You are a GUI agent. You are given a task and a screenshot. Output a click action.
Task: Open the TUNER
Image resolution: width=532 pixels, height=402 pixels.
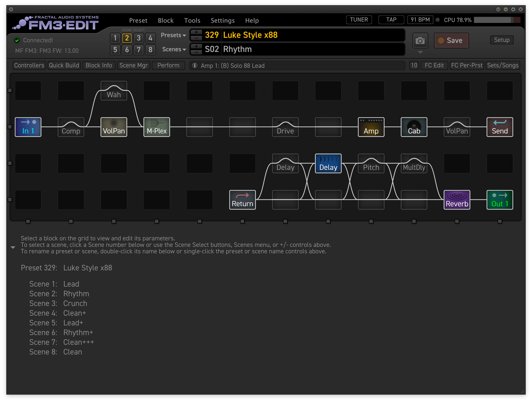tap(359, 20)
